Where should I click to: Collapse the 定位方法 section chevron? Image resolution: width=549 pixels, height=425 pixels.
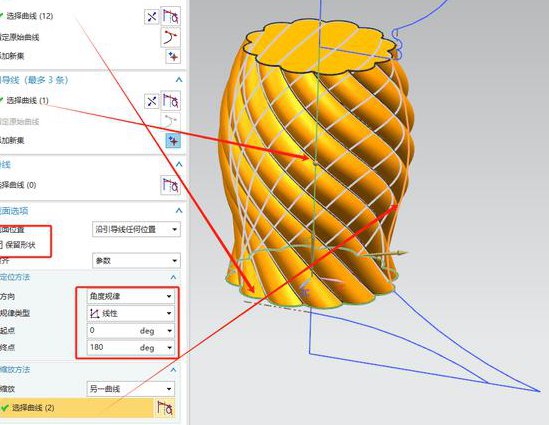(x=173, y=277)
